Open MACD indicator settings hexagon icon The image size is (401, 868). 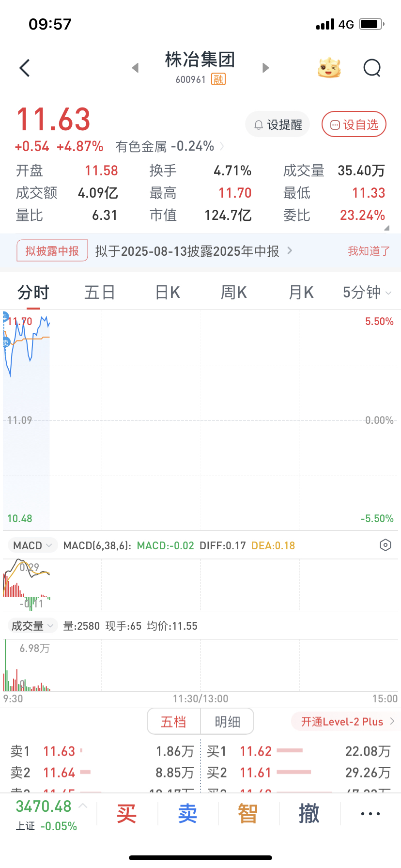click(385, 545)
